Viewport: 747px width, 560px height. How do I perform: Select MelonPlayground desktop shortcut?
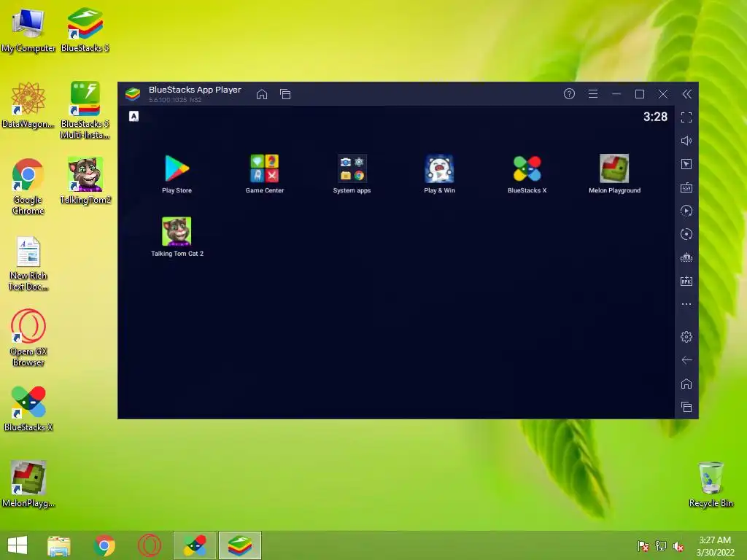point(28,484)
